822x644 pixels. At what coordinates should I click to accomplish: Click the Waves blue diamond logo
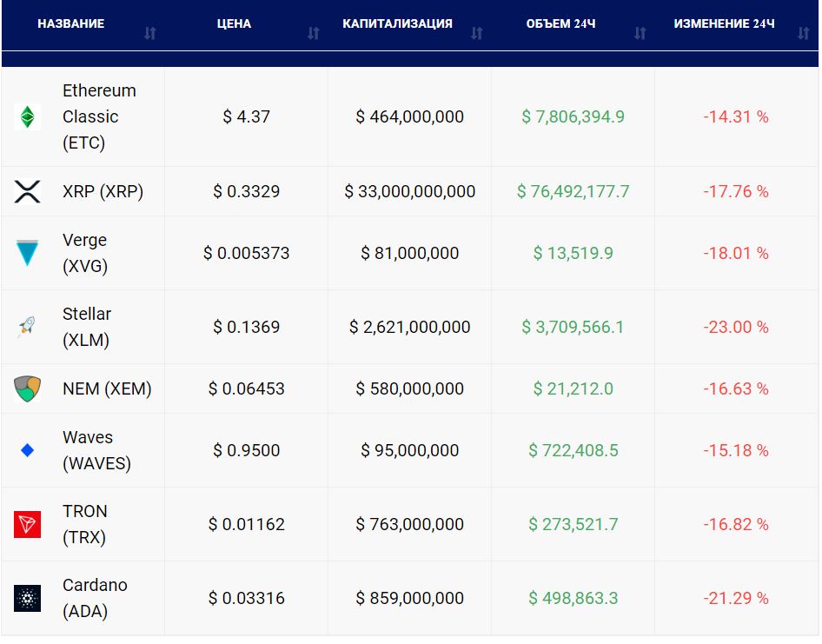27,450
